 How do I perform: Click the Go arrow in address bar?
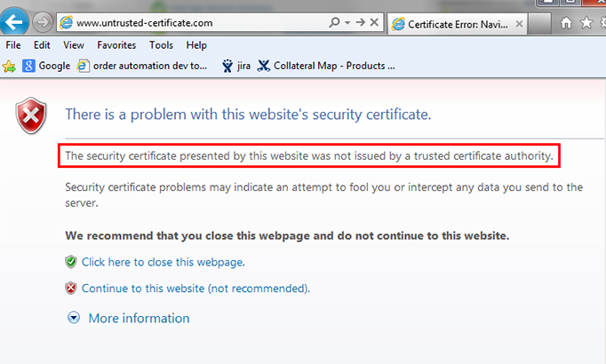coord(361,22)
